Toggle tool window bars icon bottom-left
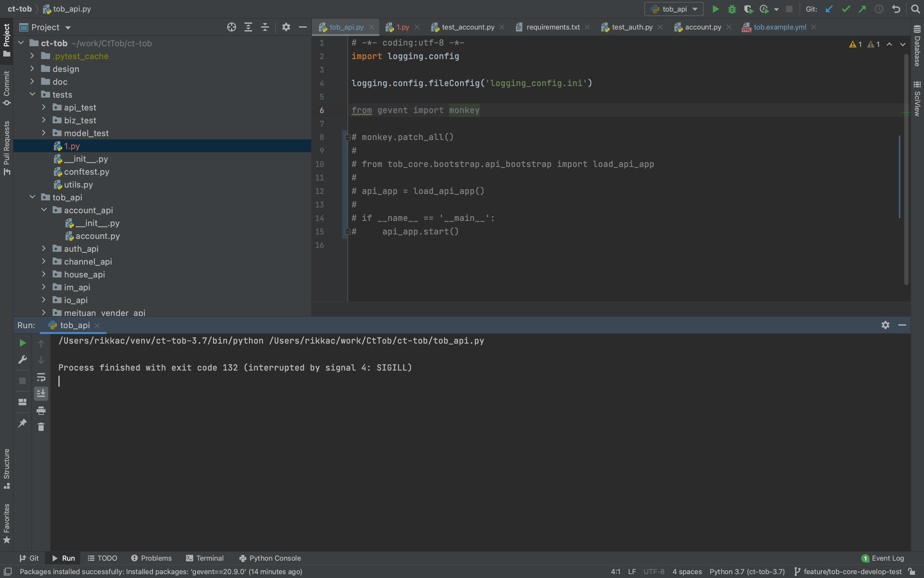 click(8, 572)
